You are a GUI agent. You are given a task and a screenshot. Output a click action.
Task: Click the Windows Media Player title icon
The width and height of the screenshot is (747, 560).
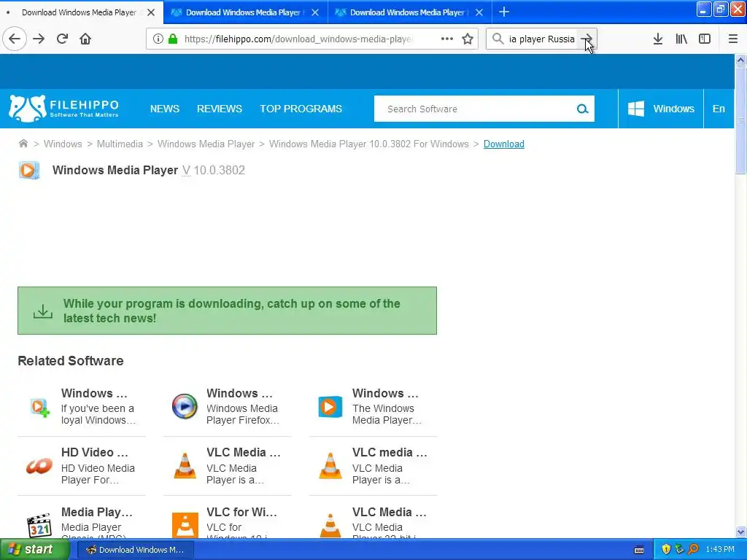coord(29,170)
